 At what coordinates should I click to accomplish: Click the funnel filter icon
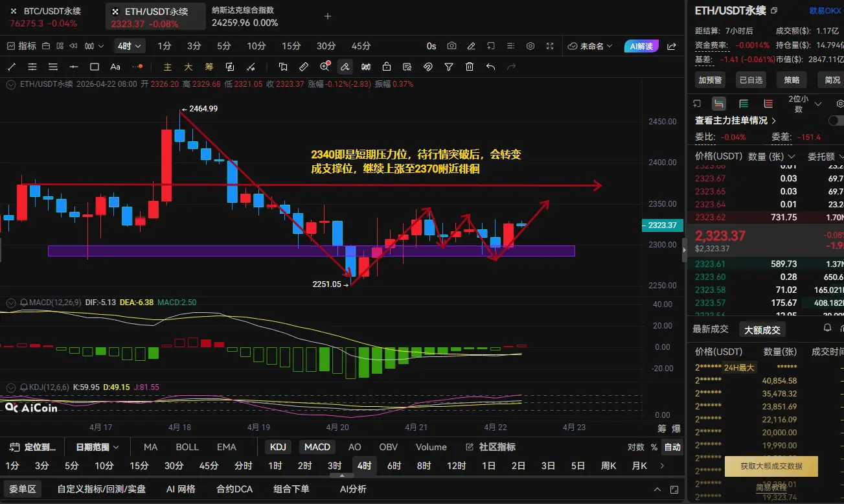pos(449,67)
